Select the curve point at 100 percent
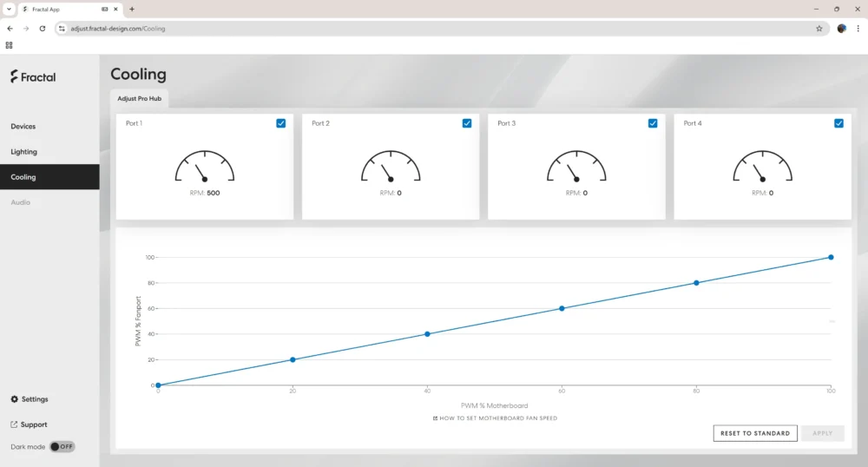The width and height of the screenshot is (868, 467). [831, 257]
